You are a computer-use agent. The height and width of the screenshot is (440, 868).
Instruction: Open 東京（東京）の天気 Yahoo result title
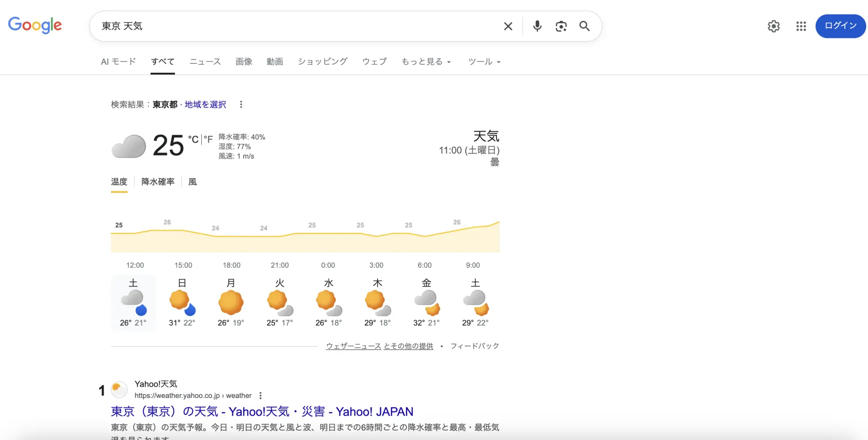(x=262, y=412)
